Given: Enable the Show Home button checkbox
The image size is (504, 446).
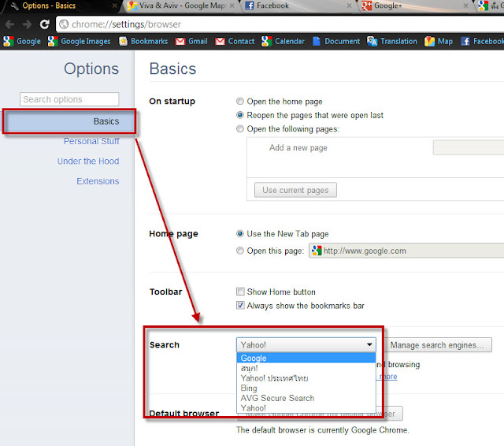Looking at the screenshot, I should click(240, 292).
